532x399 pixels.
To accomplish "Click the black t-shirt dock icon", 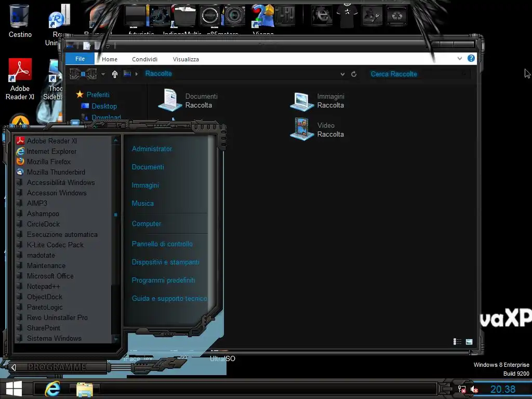I will (347, 15).
